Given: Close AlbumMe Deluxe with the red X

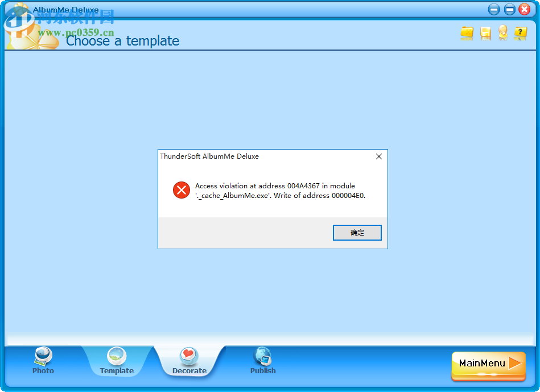Looking at the screenshot, I should (x=525, y=9).
